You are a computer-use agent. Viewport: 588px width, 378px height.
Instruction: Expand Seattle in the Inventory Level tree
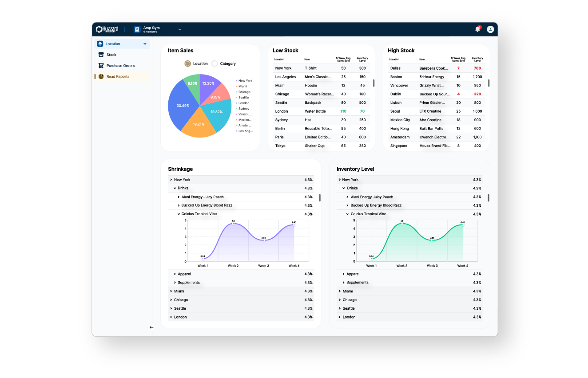click(340, 308)
